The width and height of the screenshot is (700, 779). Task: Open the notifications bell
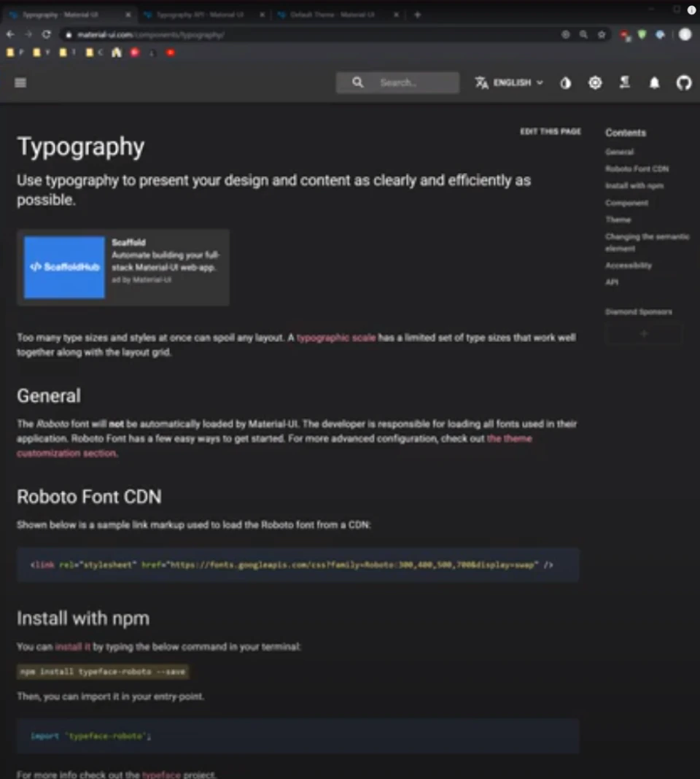click(654, 82)
